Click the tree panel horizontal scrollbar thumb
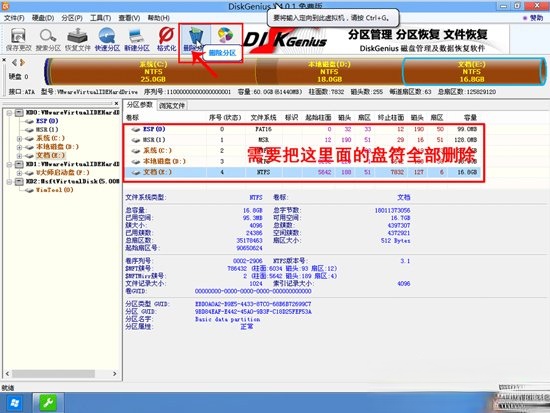This screenshot has width=550, height=413. click(x=53, y=374)
